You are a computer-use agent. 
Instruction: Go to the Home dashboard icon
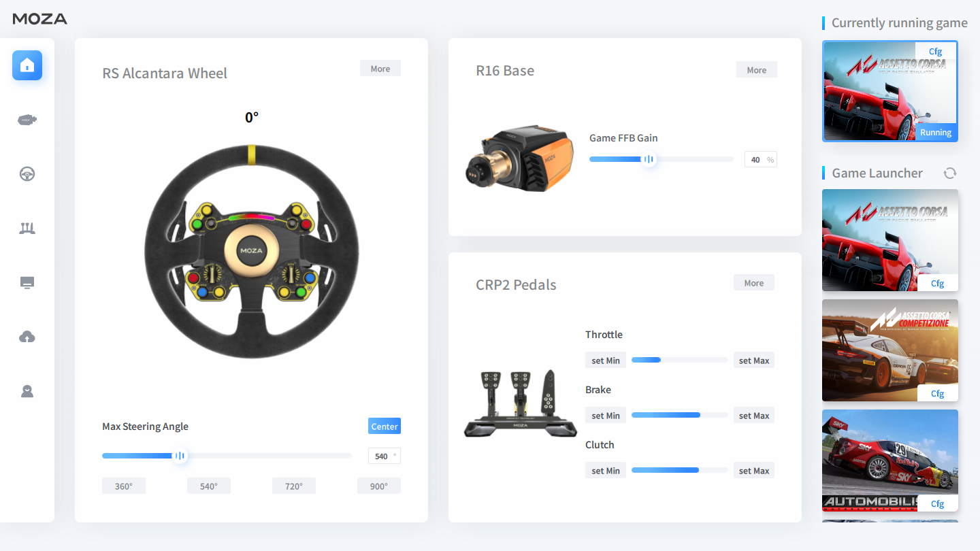pos(27,65)
